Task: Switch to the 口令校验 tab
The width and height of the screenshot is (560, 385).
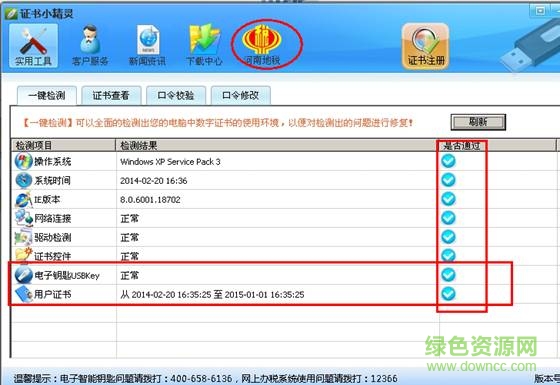Action: tap(176, 95)
